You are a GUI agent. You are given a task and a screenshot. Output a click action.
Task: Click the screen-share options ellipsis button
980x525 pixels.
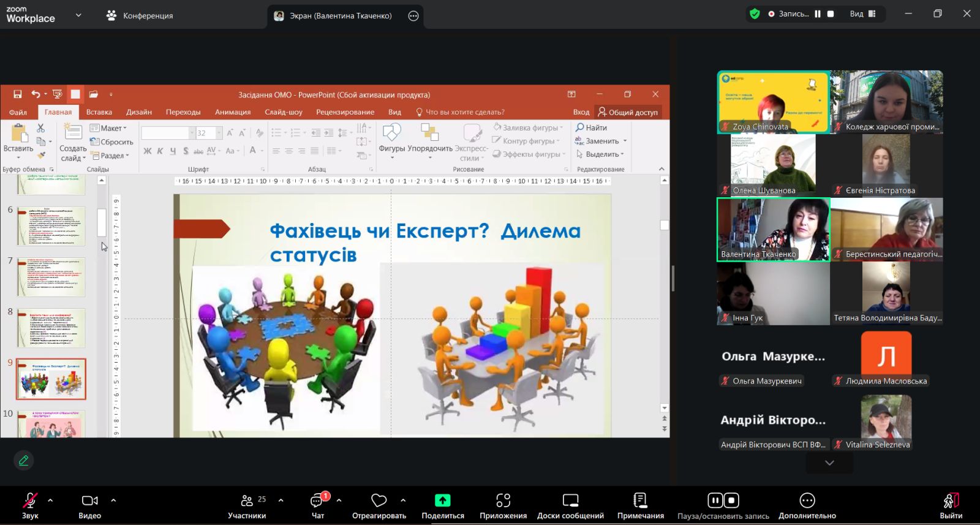(413, 16)
